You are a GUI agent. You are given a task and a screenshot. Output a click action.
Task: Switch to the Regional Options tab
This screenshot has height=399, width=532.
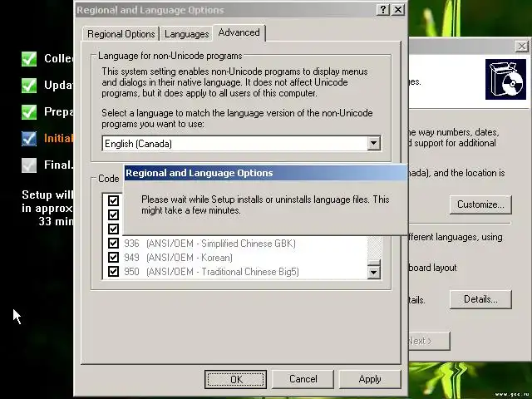(121, 34)
